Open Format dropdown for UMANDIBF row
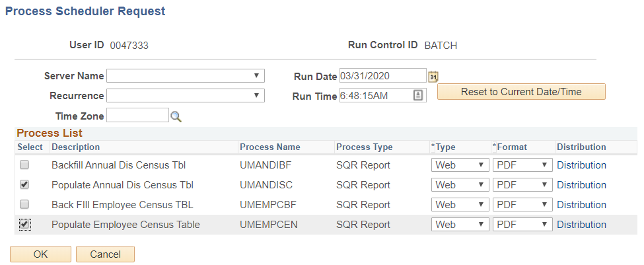 (522, 165)
